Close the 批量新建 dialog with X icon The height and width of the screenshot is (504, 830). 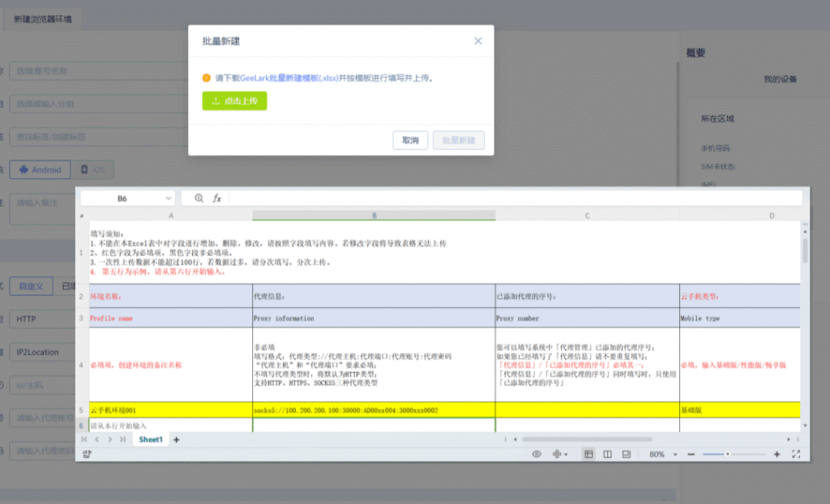[x=478, y=41]
